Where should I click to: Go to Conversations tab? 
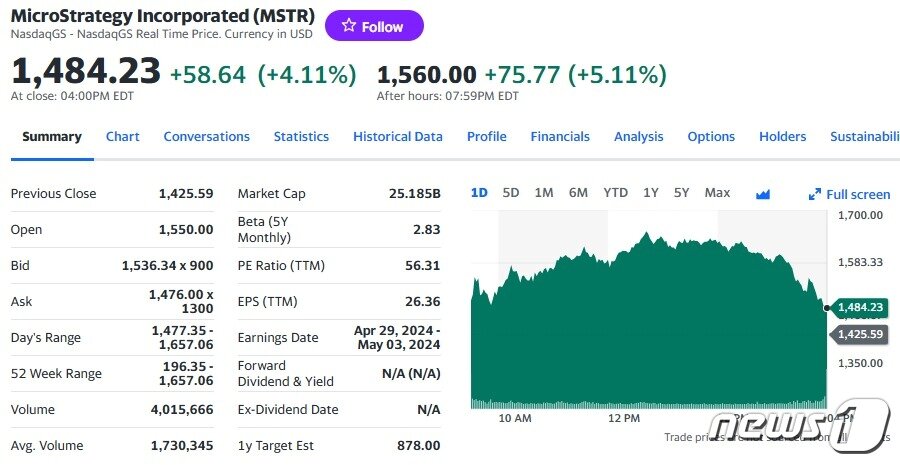click(206, 137)
